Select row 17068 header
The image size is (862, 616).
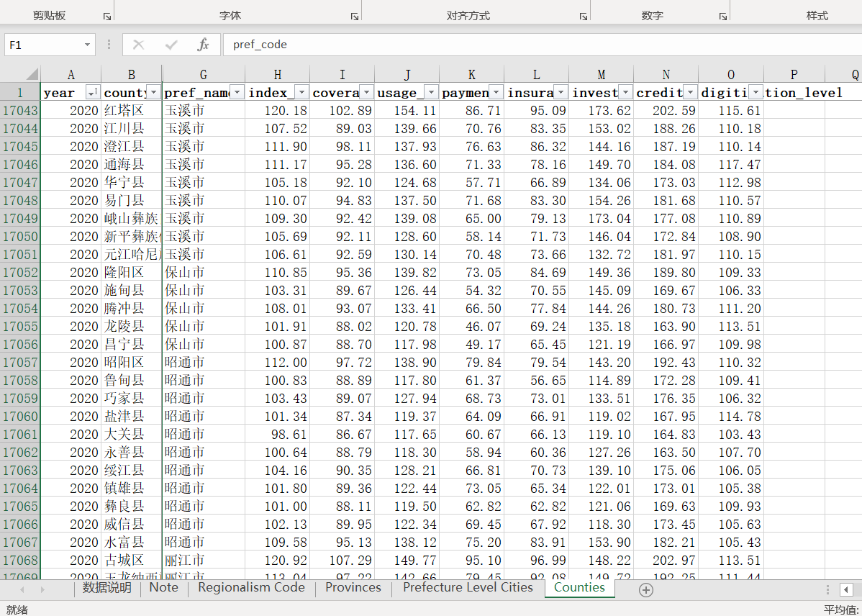point(20,561)
